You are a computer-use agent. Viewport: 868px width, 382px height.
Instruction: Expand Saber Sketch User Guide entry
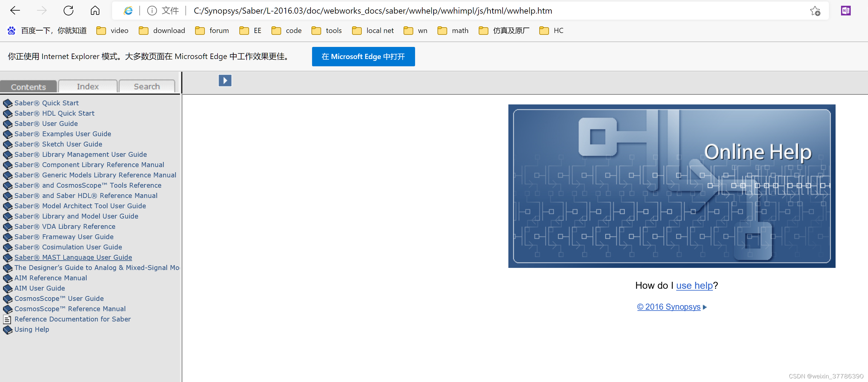point(58,144)
